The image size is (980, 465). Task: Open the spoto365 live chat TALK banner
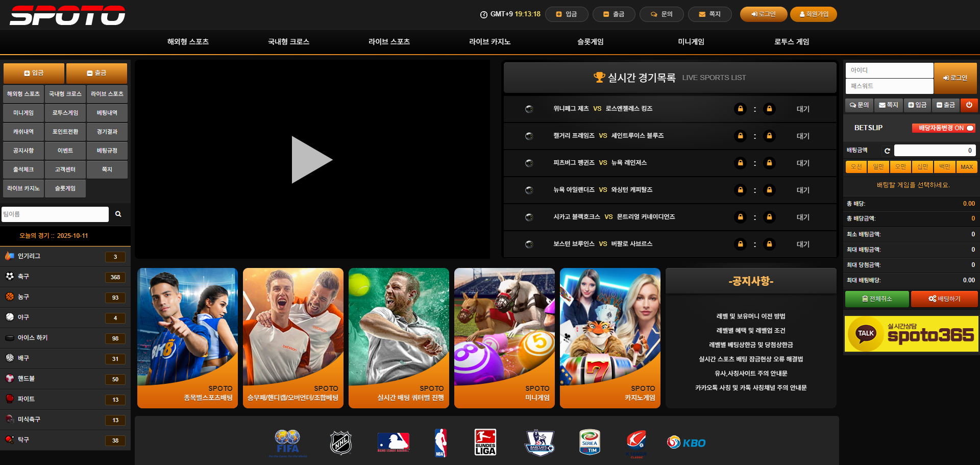click(x=911, y=334)
